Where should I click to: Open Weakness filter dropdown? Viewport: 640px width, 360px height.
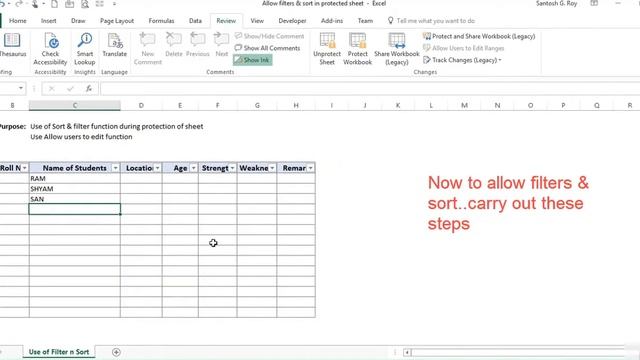click(x=272, y=168)
